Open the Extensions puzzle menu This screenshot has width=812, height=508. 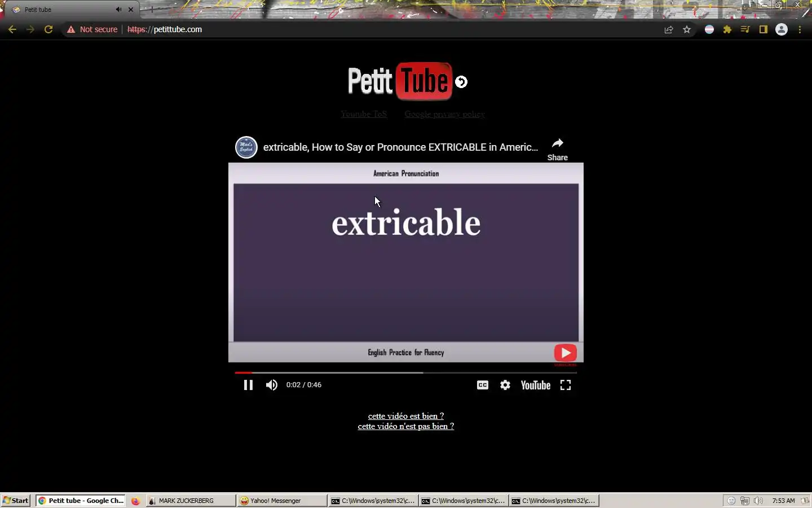(727, 29)
